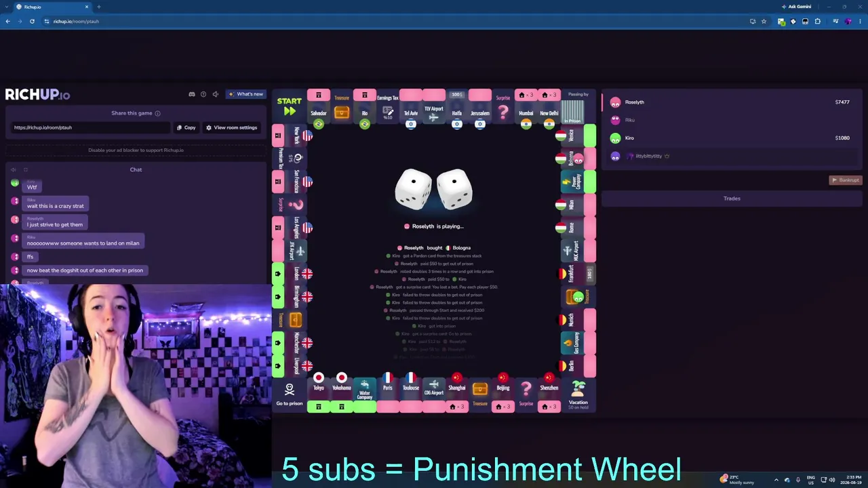868x488 pixels.
Task: Click the Vacation corner tile
Action: [x=578, y=394]
